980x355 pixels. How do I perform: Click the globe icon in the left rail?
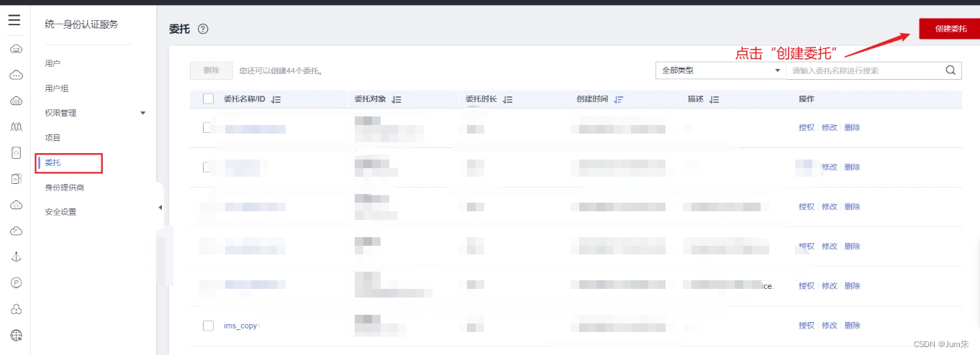tap(16, 335)
